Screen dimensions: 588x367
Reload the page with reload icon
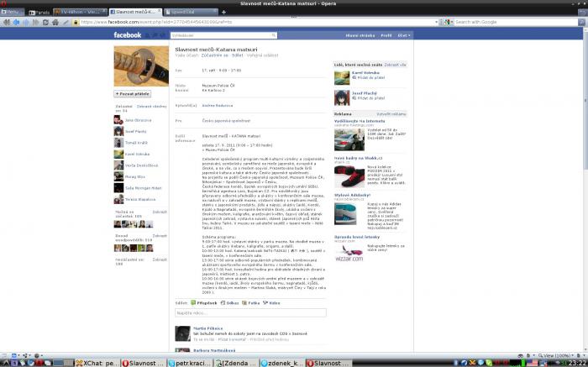(45, 22)
